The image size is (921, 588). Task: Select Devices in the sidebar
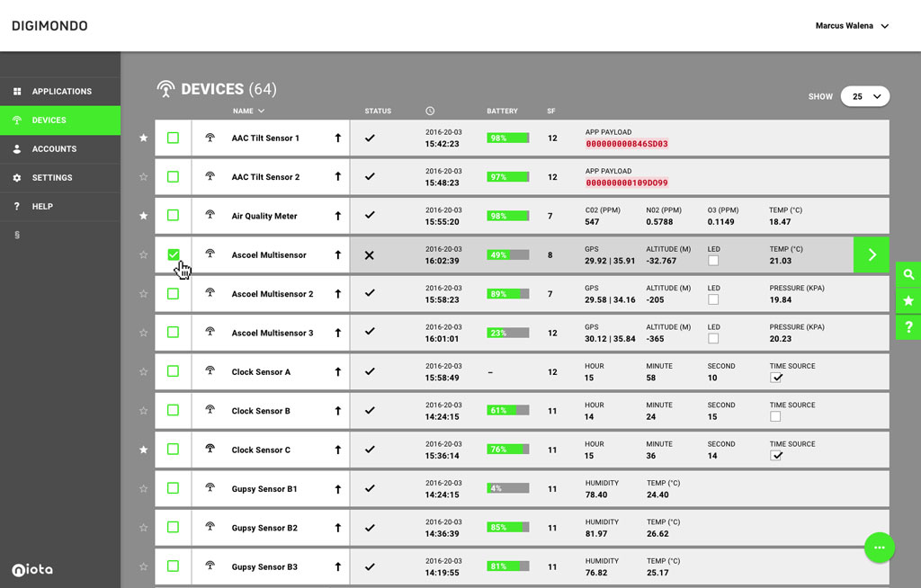(x=60, y=120)
